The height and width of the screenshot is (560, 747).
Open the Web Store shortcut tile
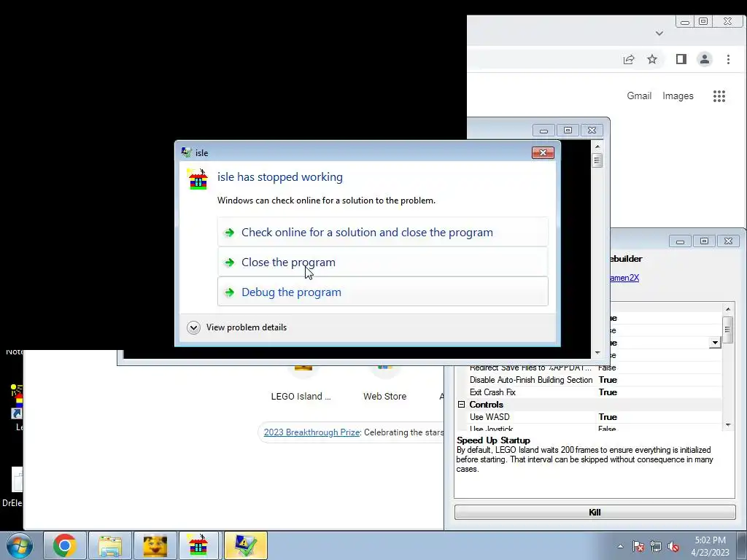coord(384,382)
